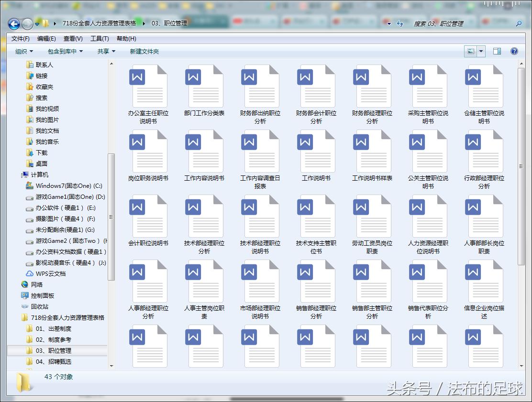Open the 办公室主任职位说明书 document
532x402 pixels.
[148, 87]
